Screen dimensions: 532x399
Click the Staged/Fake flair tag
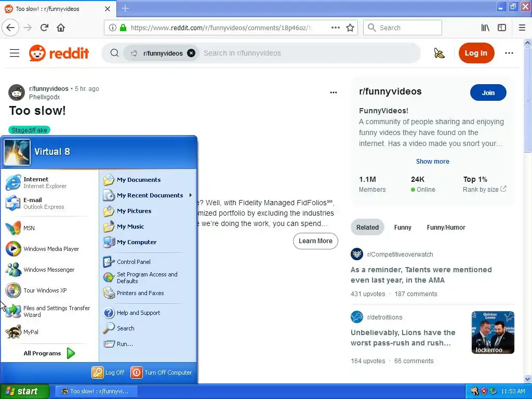[x=30, y=130]
